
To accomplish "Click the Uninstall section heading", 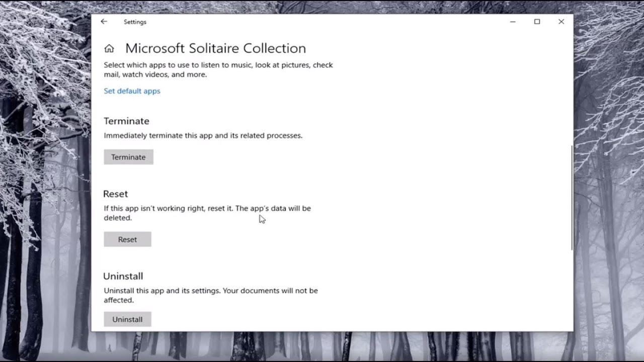I will click(x=123, y=276).
